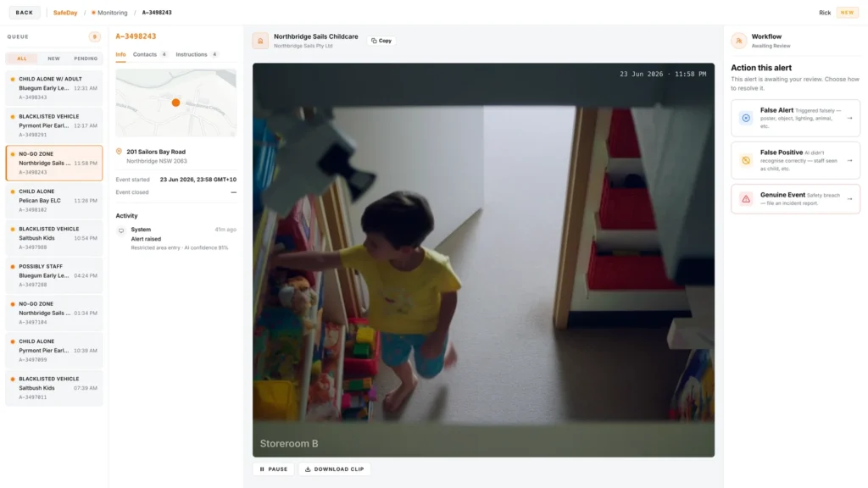Click the system activity comment icon
The image size is (868, 488).
121,230
